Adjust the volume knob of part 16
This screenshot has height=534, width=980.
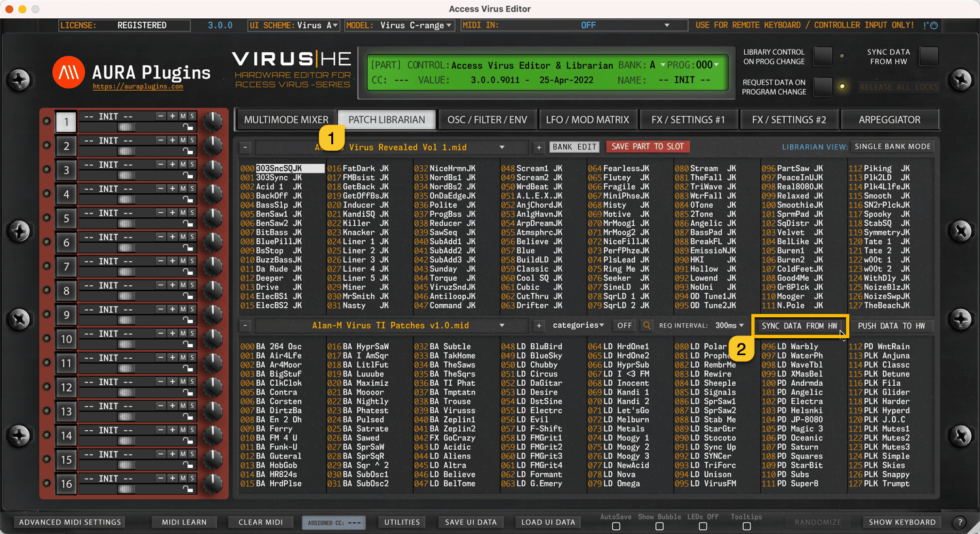(213, 484)
